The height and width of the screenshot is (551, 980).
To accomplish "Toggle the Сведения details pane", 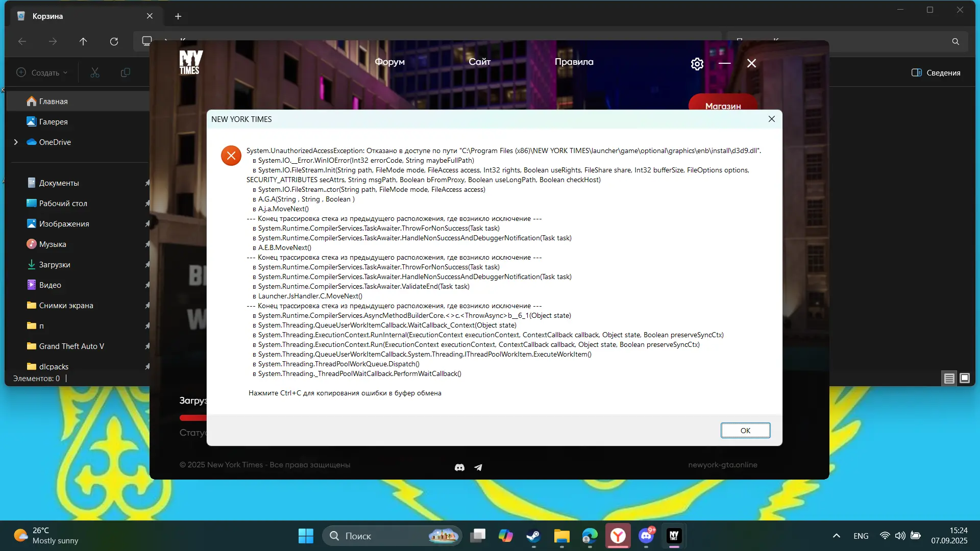I will [936, 72].
